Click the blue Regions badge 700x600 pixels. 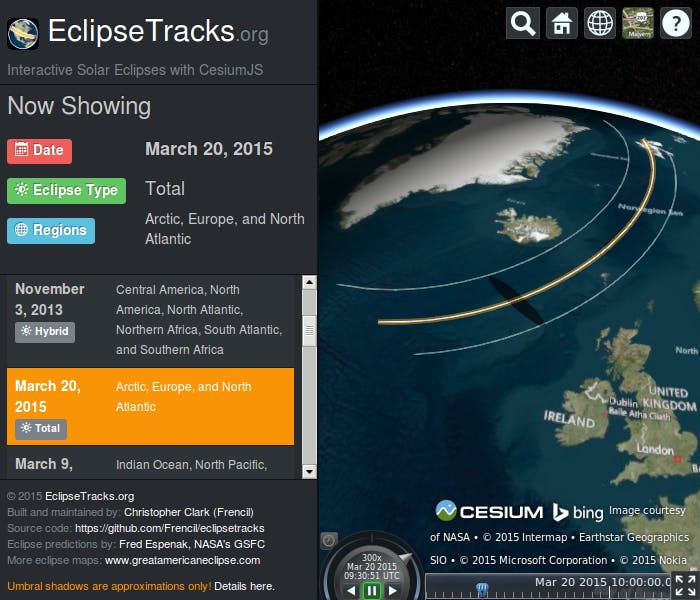(x=51, y=230)
